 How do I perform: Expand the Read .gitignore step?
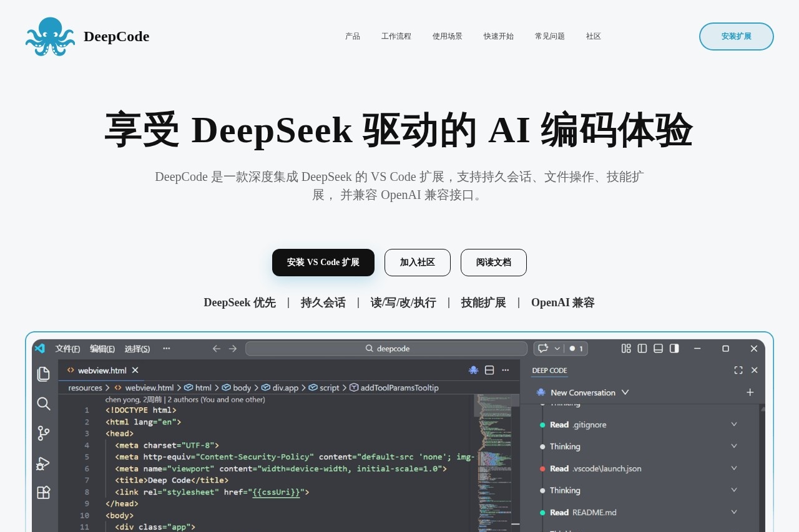[x=734, y=424]
